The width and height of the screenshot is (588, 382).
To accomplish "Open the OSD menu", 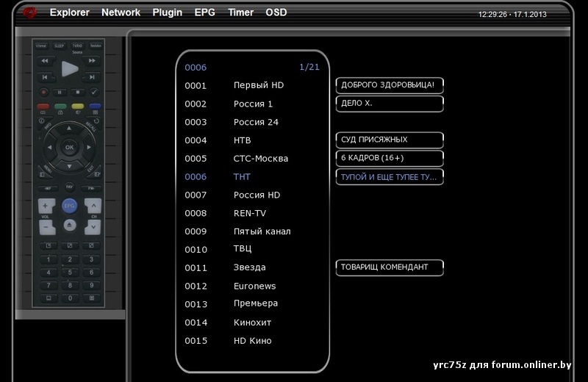I will click(276, 12).
